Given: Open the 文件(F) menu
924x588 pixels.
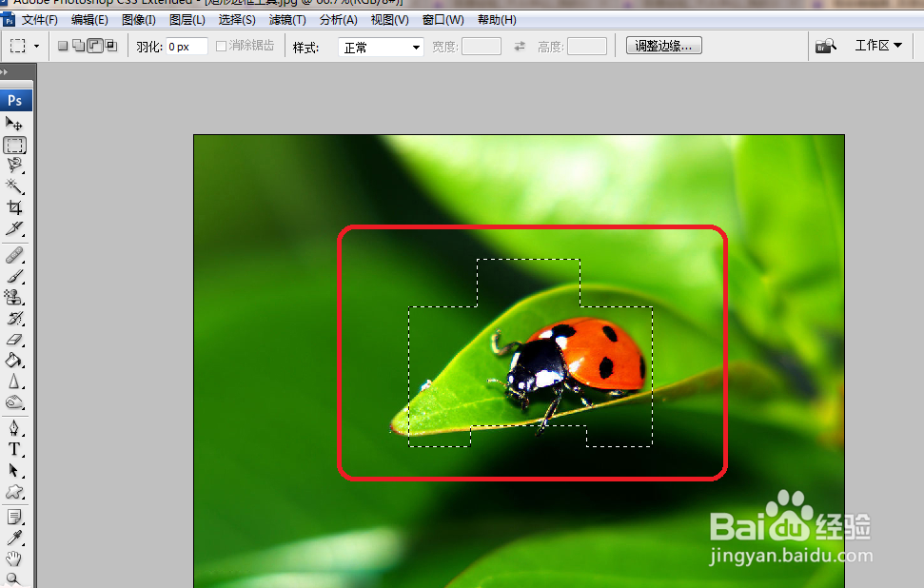Looking at the screenshot, I should tap(39, 20).
